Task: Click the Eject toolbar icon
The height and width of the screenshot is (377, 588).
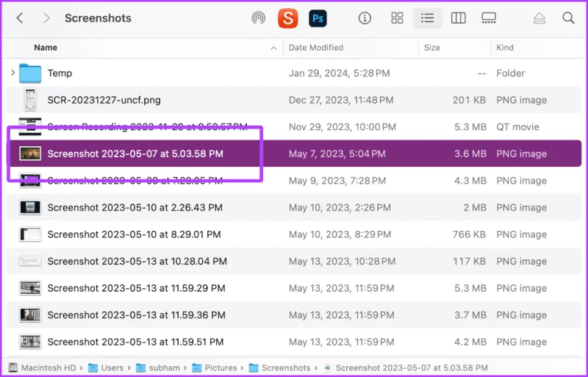Action: pos(539,18)
